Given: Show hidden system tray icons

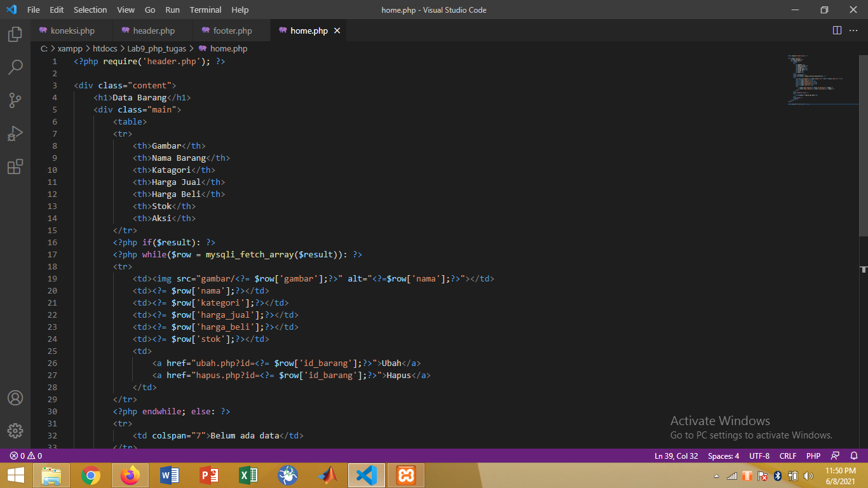Looking at the screenshot, I should (717, 476).
